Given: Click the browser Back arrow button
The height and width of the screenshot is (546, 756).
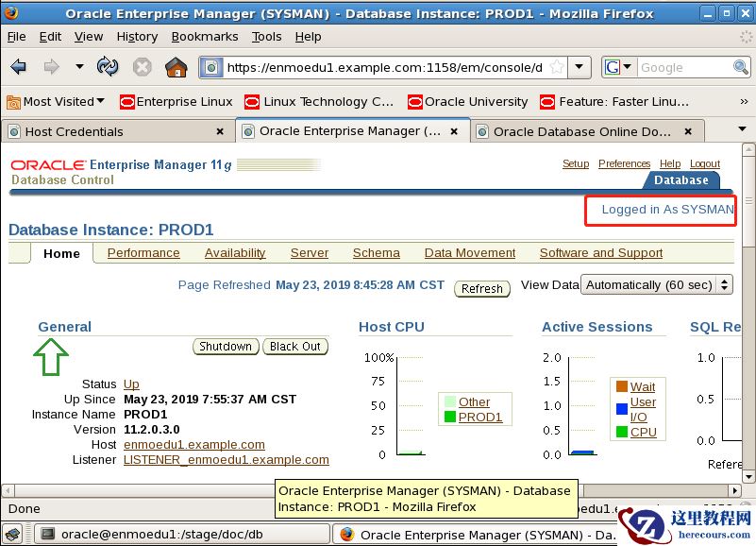Looking at the screenshot, I should (18, 67).
